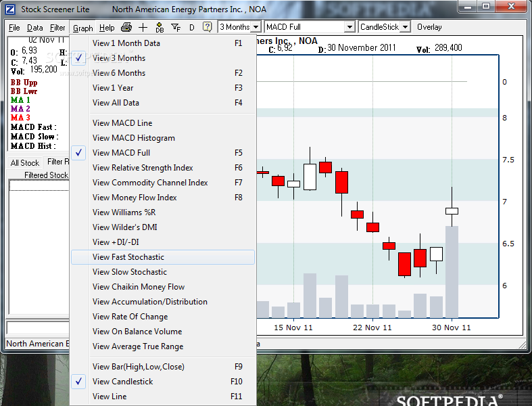The image size is (532, 406).
Task: Click the Overlay button
Action: (x=429, y=27)
